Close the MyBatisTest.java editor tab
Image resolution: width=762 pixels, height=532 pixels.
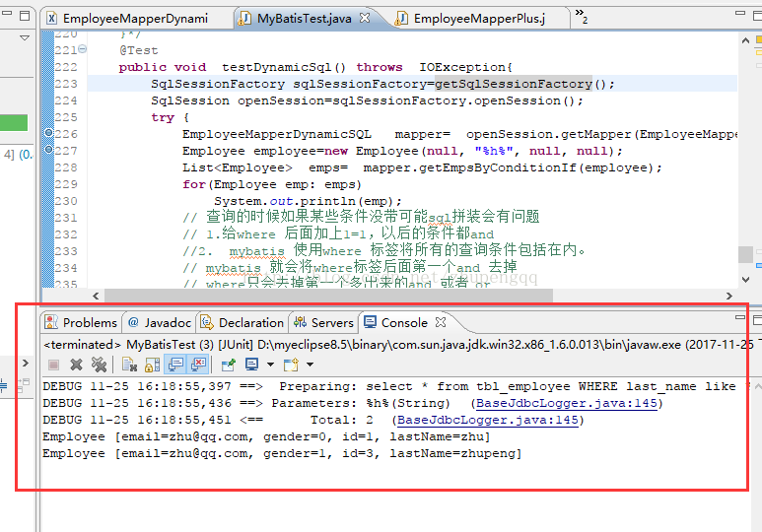click(365, 18)
